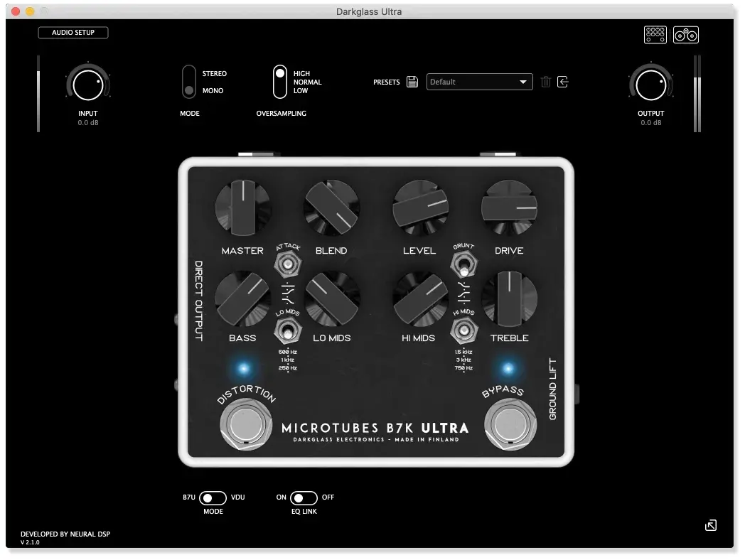Click the blue LED above DISTORTION
This screenshot has height=560, width=745.
tap(244, 369)
